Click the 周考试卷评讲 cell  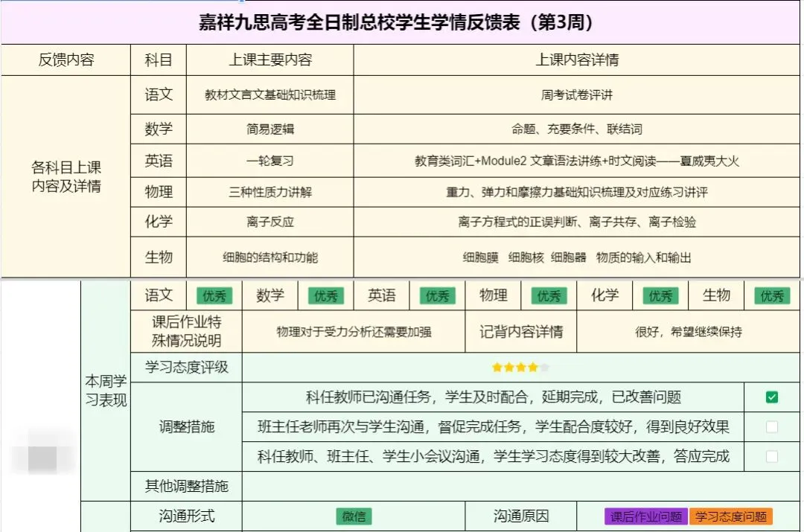577,94
